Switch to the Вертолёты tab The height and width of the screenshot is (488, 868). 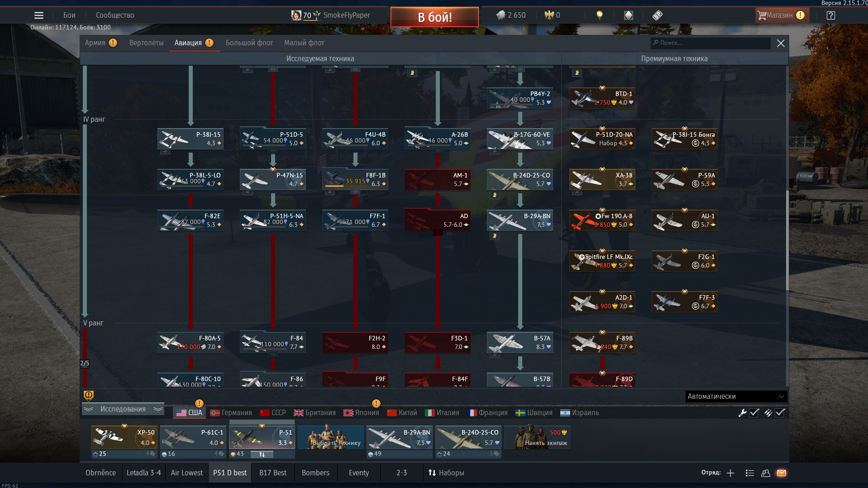click(146, 43)
